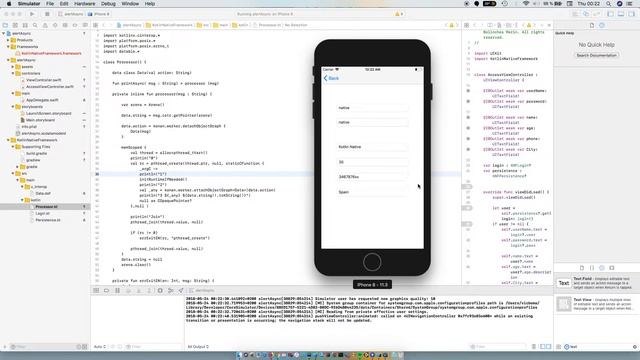This screenshot has height=360, width=640.
Task: Open the Issue navigator warning icon
Action: click(45, 25)
